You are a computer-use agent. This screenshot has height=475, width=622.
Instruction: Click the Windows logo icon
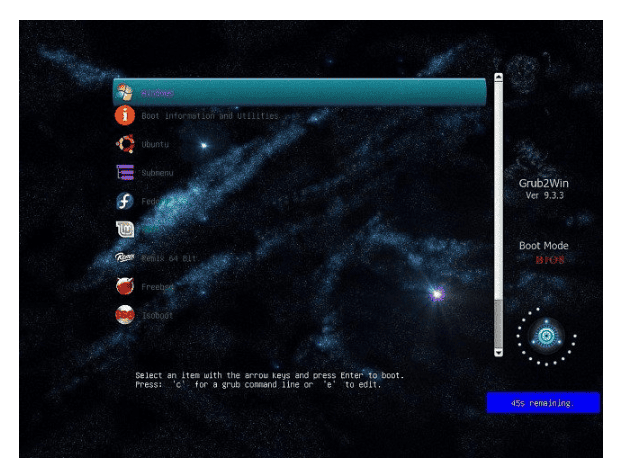click(125, 92)
